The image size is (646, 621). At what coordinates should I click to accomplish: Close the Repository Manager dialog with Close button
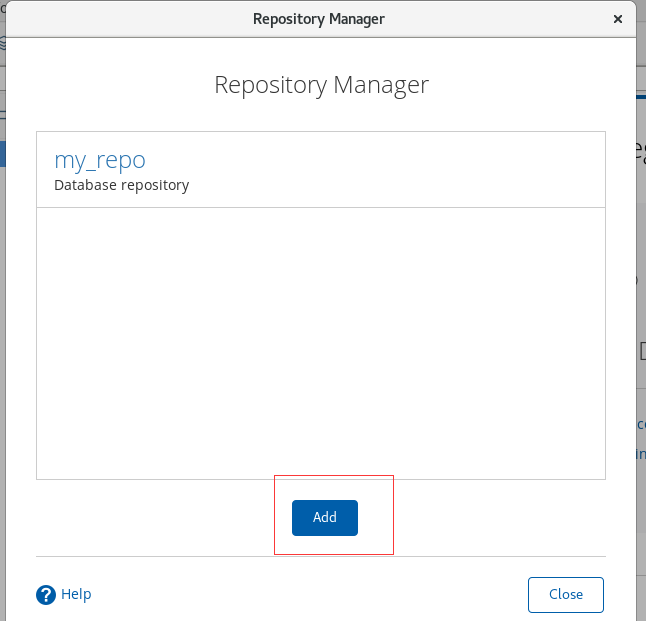tap(566, 594)
